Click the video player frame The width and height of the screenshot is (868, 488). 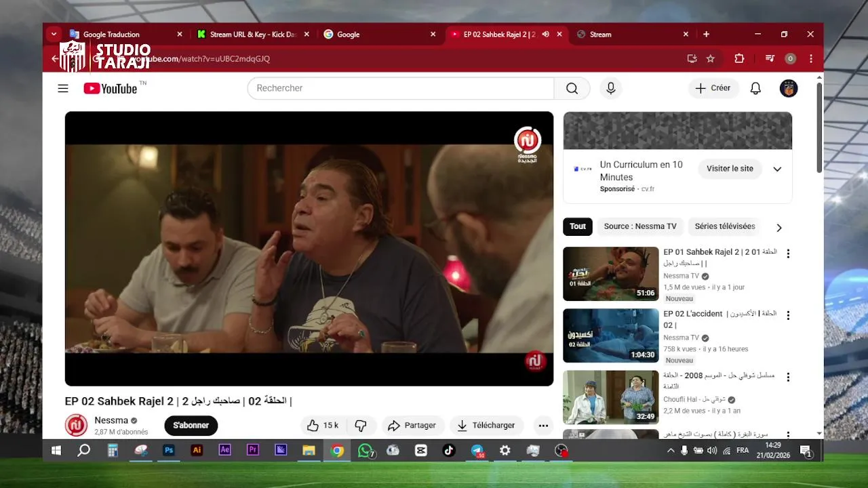[309, 249]
